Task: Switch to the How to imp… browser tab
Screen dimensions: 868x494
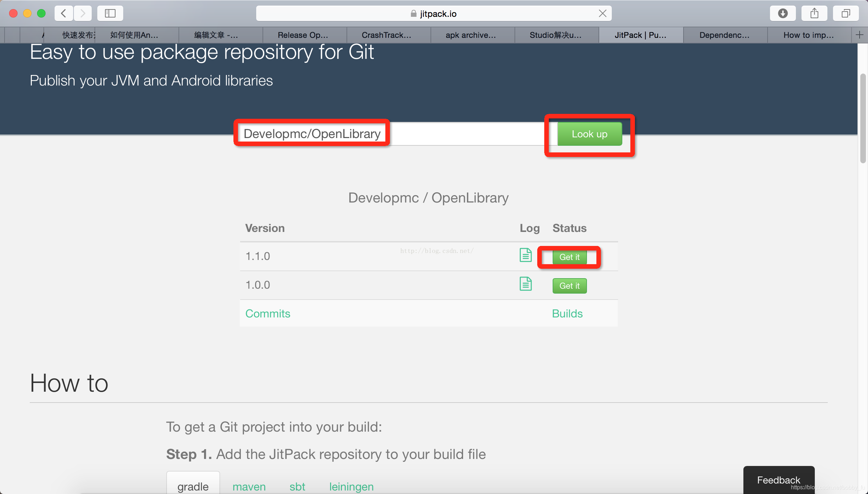Action: 809,35
